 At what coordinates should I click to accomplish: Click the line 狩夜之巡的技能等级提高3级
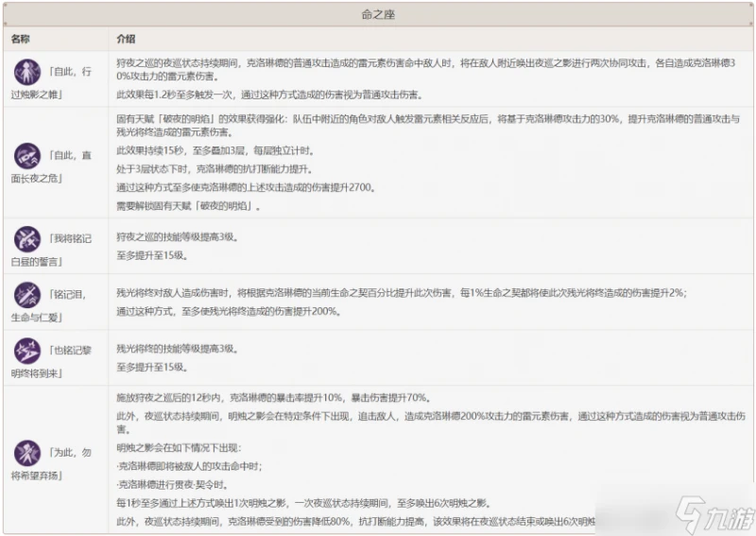[x=178, y=237]
